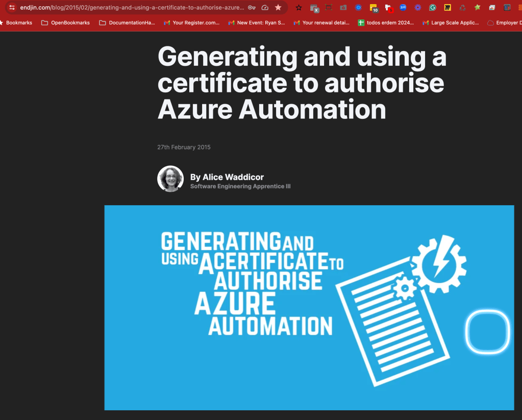Open the extension with red 5 badge
The height and width of the screenshot is (420, 522).
click(388, 8)
